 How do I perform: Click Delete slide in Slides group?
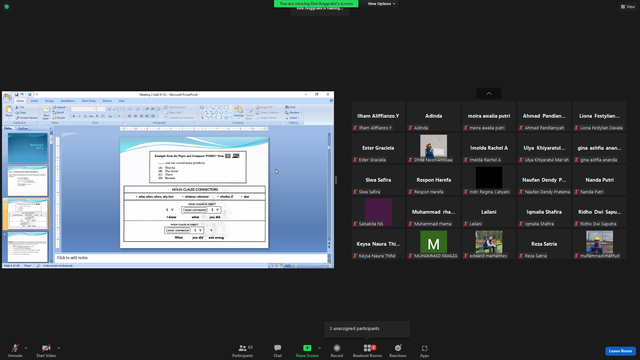coord(59,118)
